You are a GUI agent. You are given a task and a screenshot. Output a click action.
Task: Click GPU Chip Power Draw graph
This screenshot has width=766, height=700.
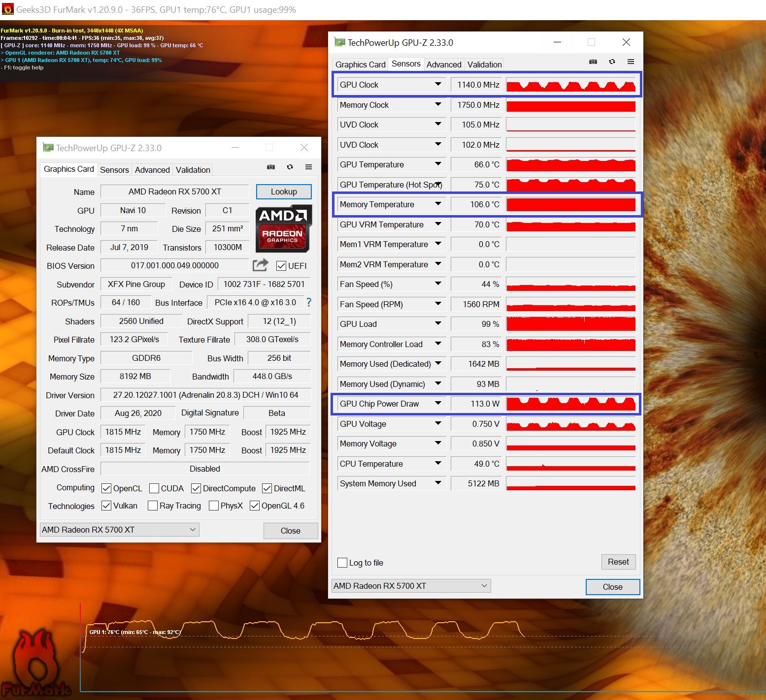(571, 404)
